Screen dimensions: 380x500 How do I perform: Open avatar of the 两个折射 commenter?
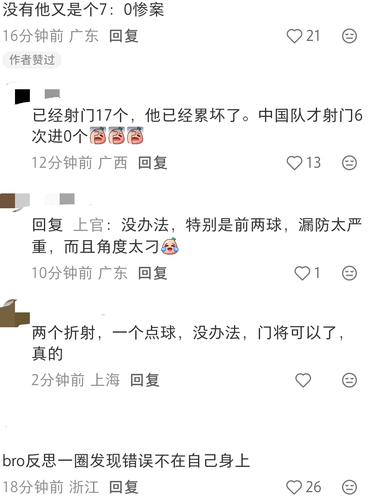15,313
